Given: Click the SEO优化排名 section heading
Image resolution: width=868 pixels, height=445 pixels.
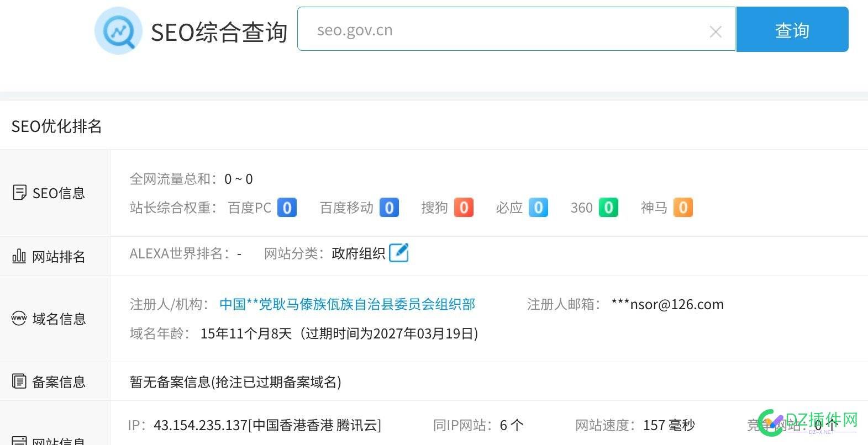Looking at the screenshot, I should click(x=56, y=126).
